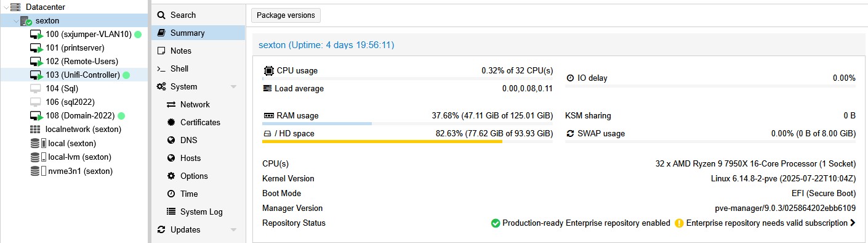Open the Certificates menu item
Image resolution: width=868 pixels, height=243 pixels.
click(x=198, y=122)
